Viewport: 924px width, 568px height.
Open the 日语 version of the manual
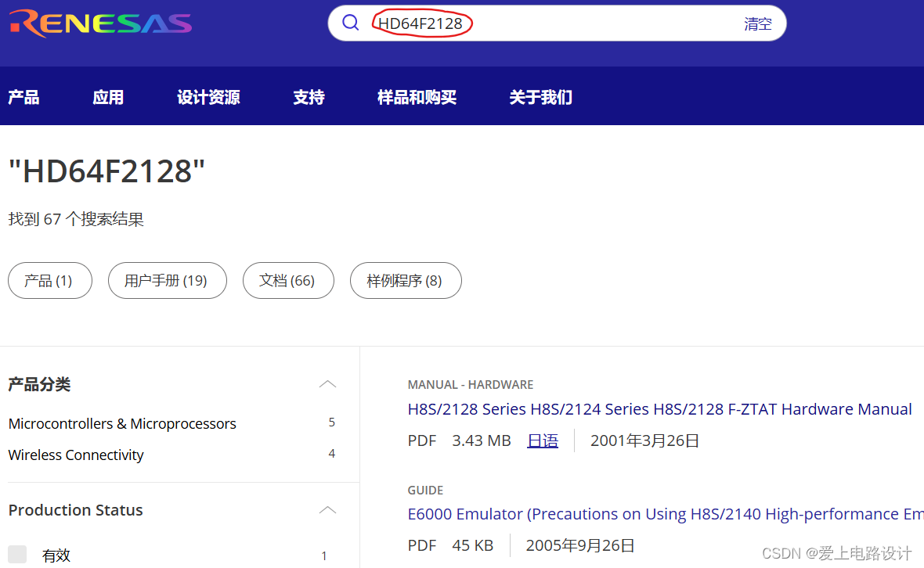542,440
